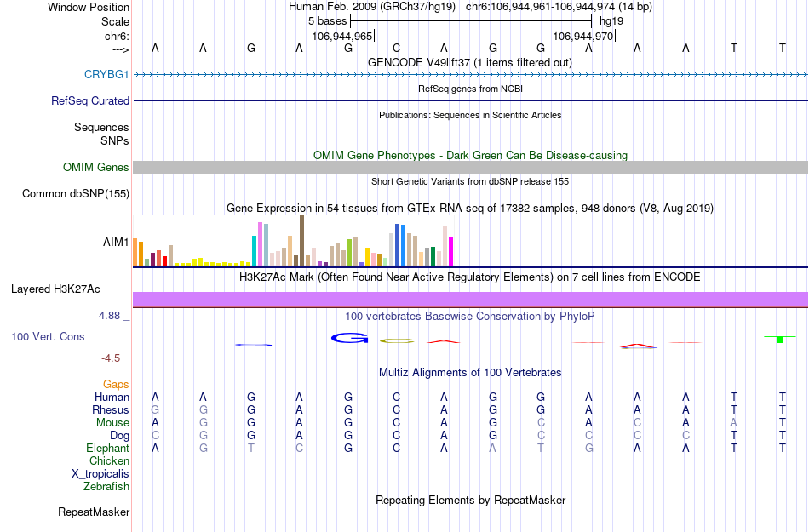809x532 pixels.
Task: Click the green T conservation logo
Action: (x=780, y=339)
